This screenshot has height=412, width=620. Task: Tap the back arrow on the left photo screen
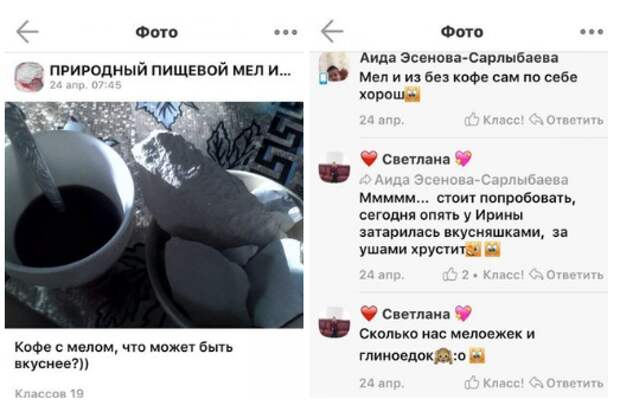27,32
